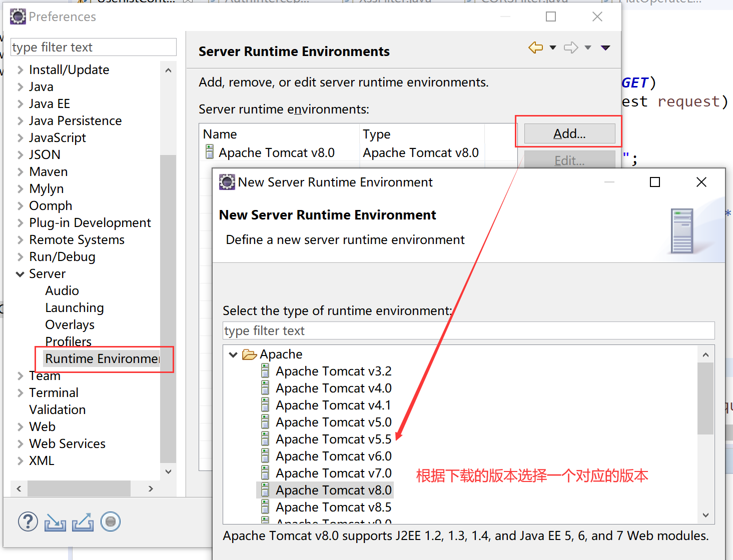Screen dimensions: 733x560
Task: Click the Add... button
Action: coord(569,133)
